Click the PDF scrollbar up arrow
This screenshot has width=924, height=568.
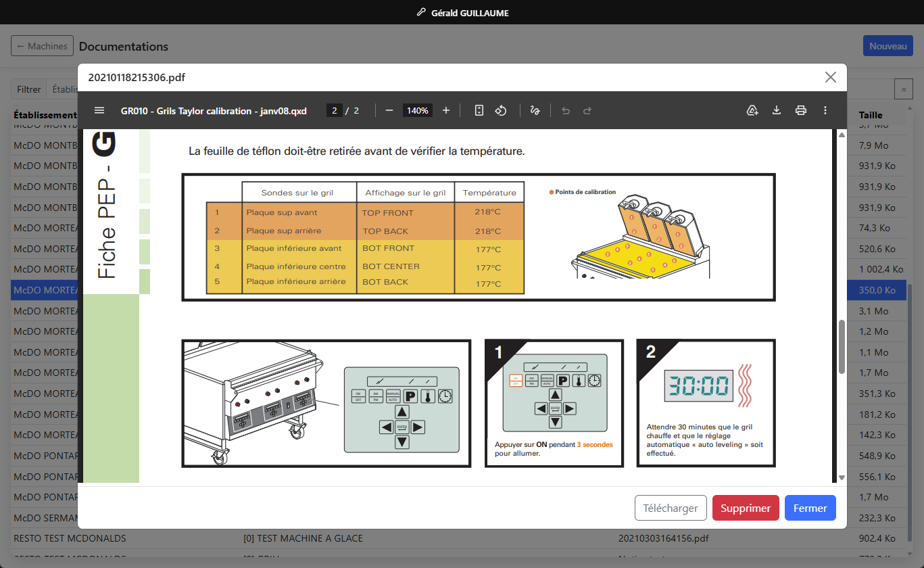pos(842,135)
